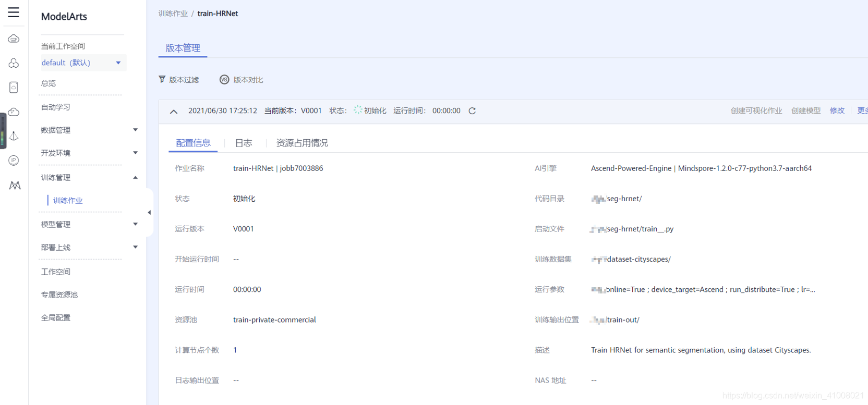The image size is (868, 405).
Task: Open the 专属资源池 menu item
Action: point(59,294)
